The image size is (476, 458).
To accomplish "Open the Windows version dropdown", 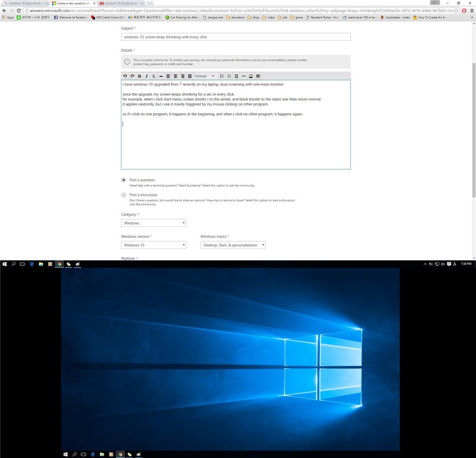I will [153, 245].
